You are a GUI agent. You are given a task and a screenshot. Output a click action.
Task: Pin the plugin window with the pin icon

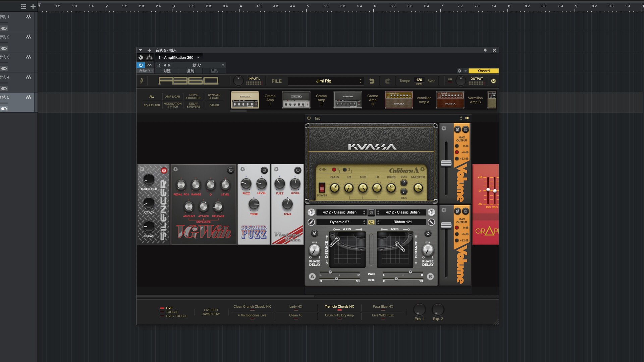coord(485,50)
